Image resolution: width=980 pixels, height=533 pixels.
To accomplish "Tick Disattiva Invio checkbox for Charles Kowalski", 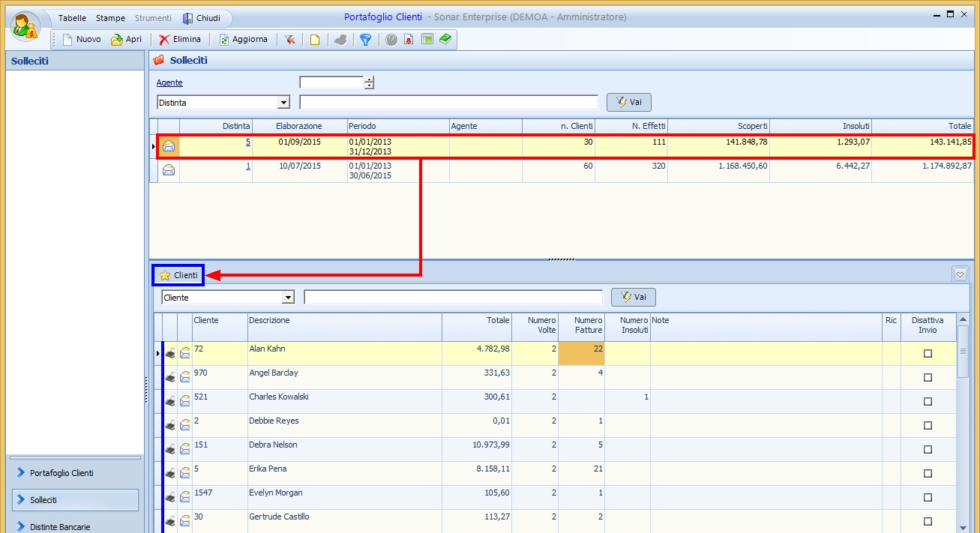I will 928,402.
